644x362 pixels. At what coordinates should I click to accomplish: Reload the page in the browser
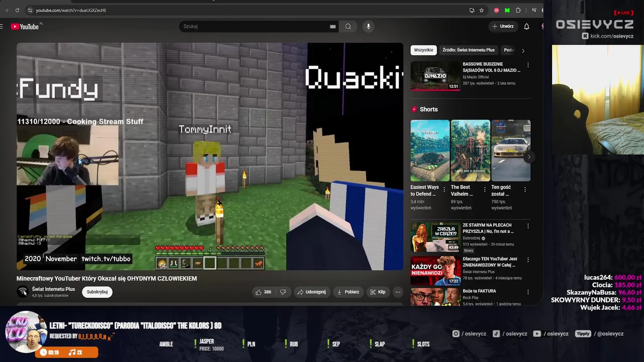17,10
